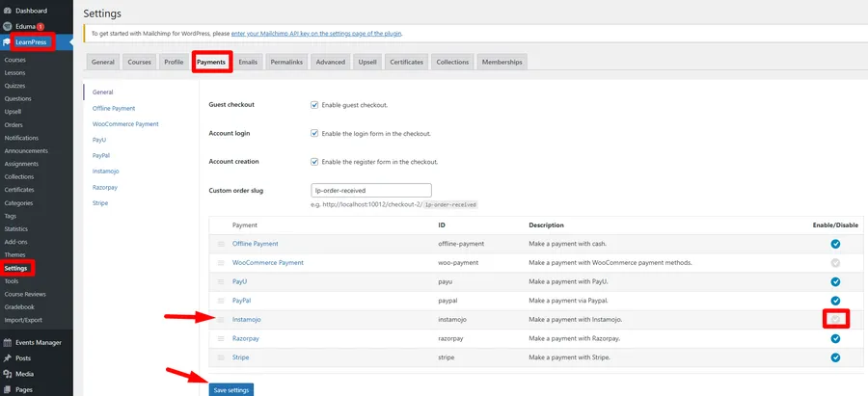
Task: Click the Custom order slug input field
Action: pyautogui.click(x=370, y=191)
